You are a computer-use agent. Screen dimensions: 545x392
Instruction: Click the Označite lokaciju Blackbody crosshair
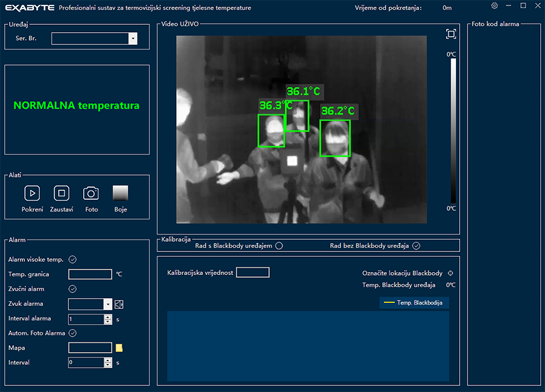pos(450,273)
